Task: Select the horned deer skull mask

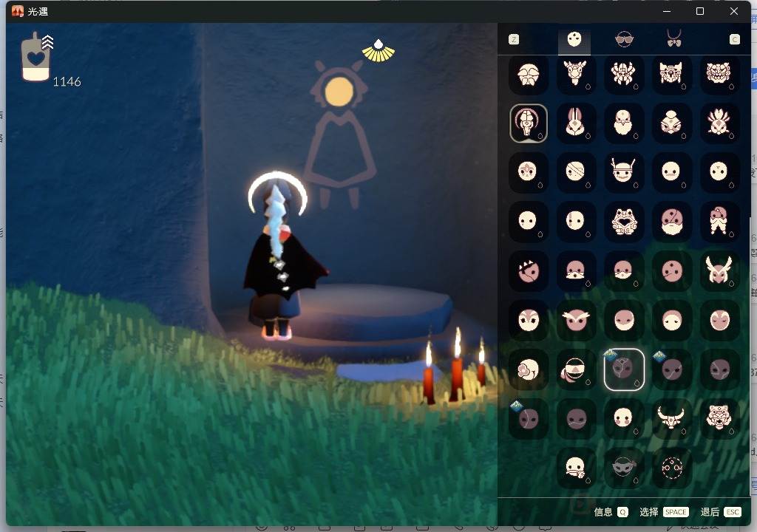Action: (575, 75)
